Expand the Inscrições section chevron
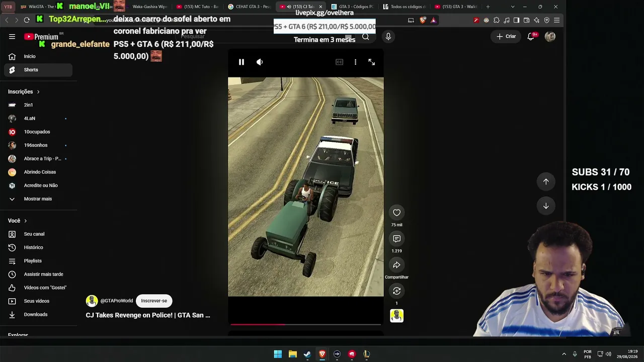Image resolution: width=644 pixels, height=362 pixels. point(38,92)
